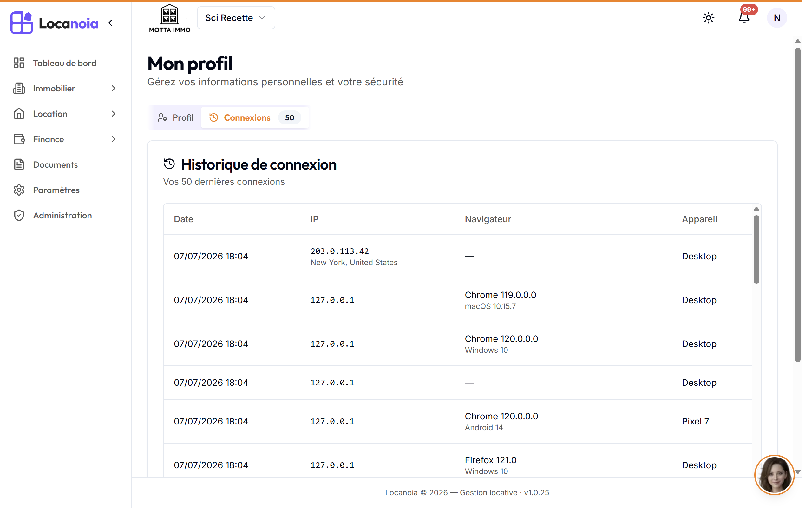Expand the Finance submenu chevron
812x508 pixels.
(114, 139)
